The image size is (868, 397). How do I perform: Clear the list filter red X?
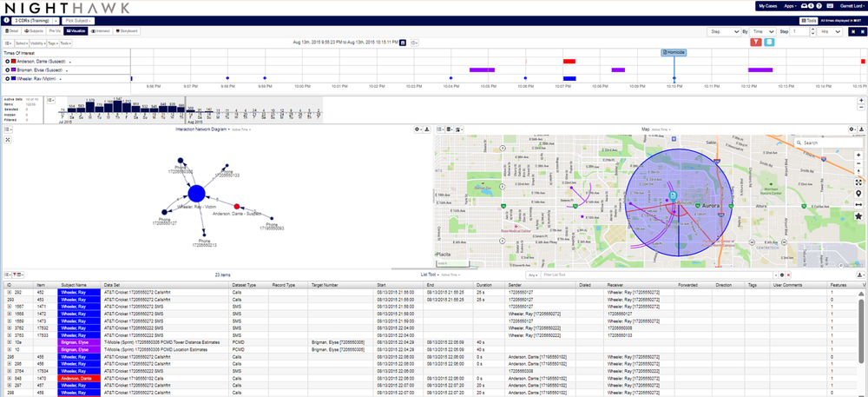point(788,275)
